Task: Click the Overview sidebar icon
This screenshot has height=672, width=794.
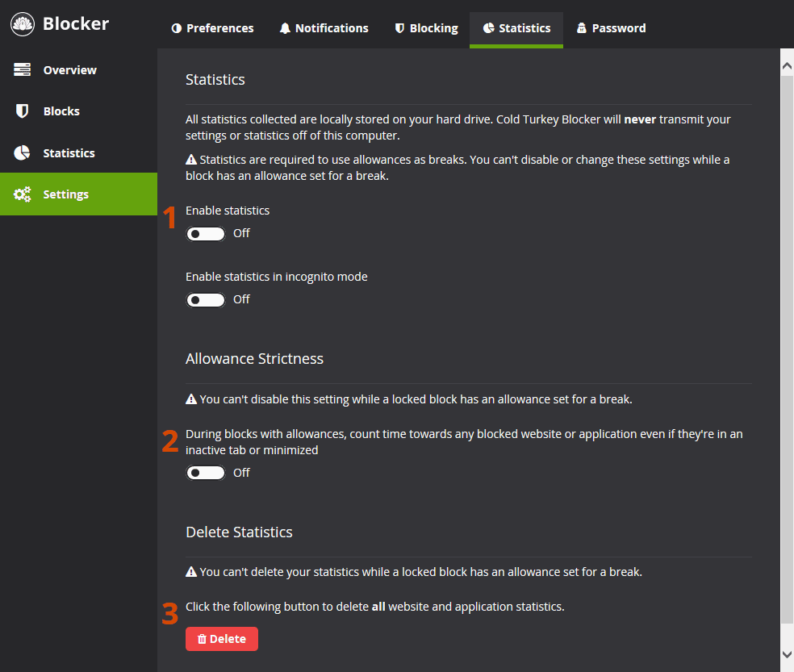Action: 23,70
